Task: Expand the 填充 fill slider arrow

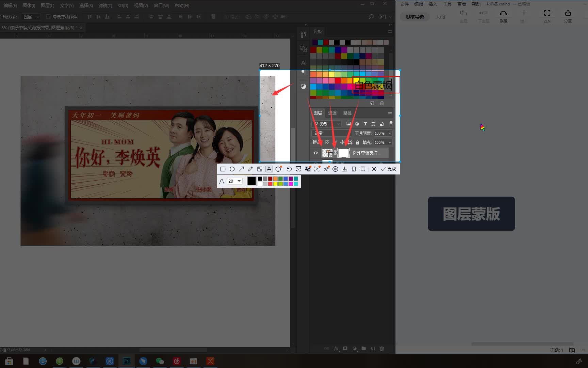Action: [x=390, y=142]
